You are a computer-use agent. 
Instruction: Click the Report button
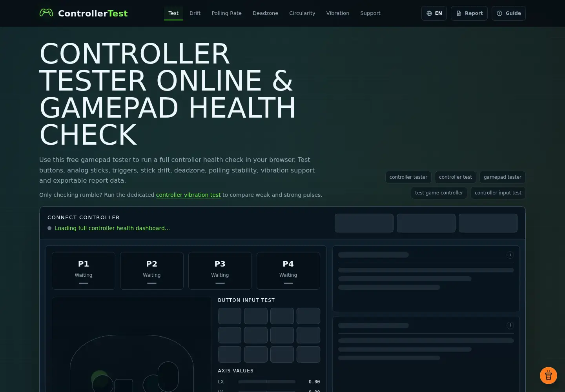[x=469, y=13]
